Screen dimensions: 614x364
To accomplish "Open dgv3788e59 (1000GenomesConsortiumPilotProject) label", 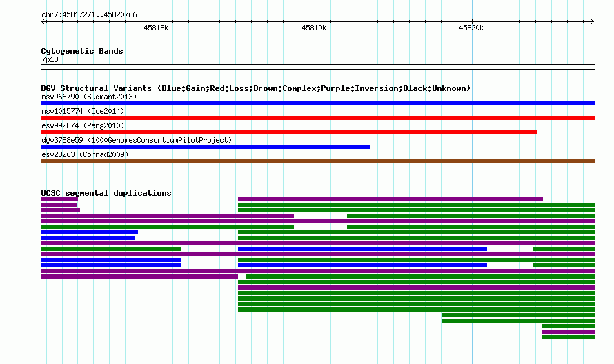I will pos(137,140).
